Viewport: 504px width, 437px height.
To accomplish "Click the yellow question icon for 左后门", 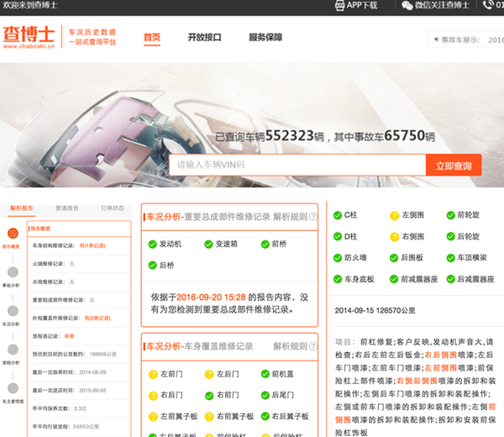I will tap(209, 375).
